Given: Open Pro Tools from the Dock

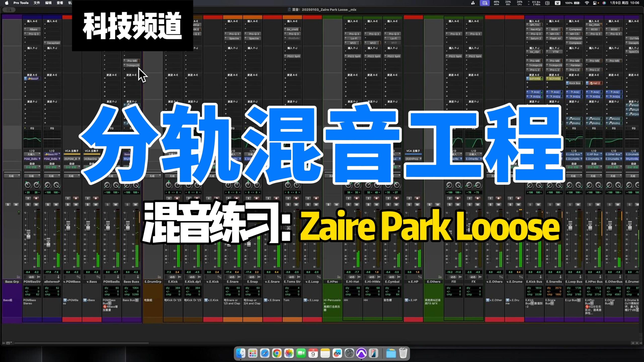Looking at the screenshot, I should [361, 353].
